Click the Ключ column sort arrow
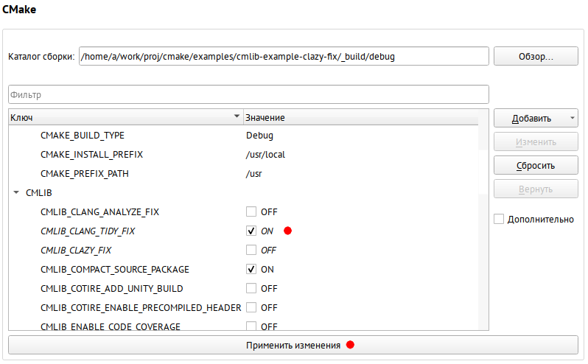588x364 pixels. click(x=237, y=116)
